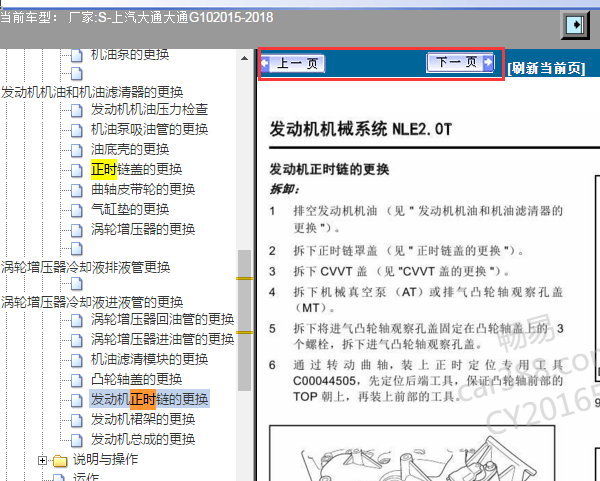Open the 说明与操作 folder icon
This screenshot has width=600, height=481.
pyautogui.click(x=60, y=460)
